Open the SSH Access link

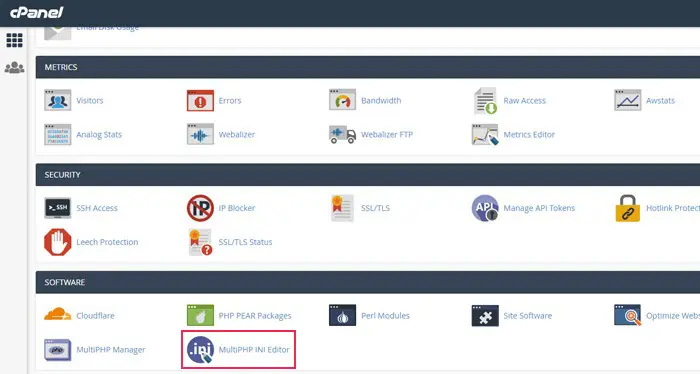click(x=97, y=208)
